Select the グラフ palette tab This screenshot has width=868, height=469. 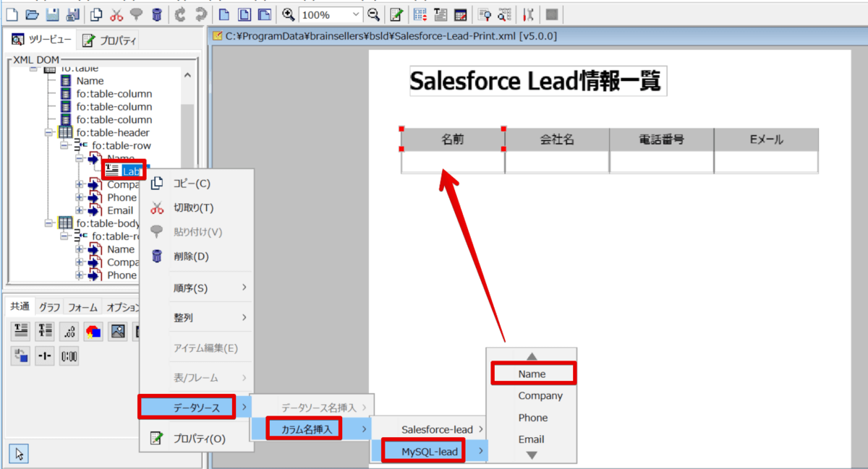[x=50, y=306]
